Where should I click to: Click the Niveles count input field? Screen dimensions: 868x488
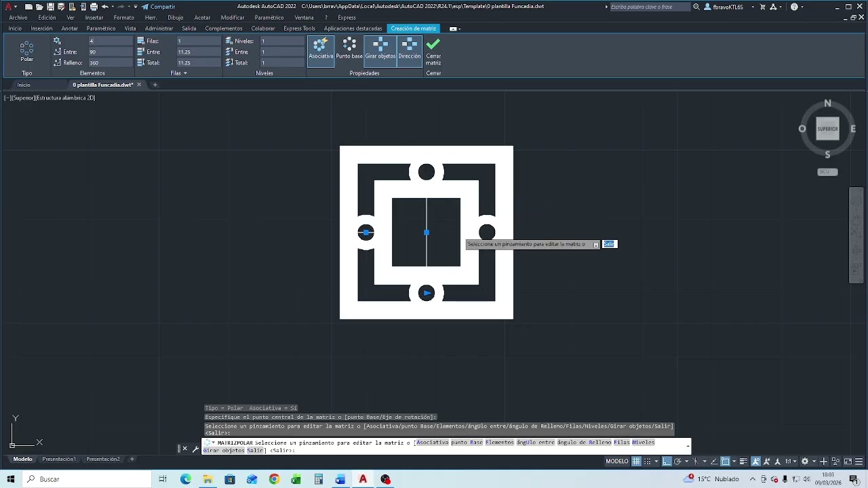282,41
